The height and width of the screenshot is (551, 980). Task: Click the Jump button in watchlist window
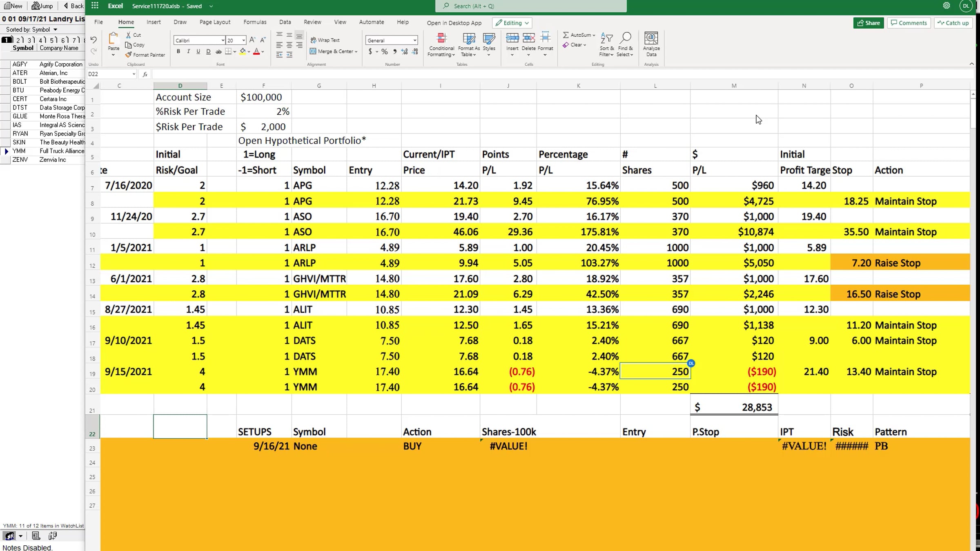pos(42,6)
